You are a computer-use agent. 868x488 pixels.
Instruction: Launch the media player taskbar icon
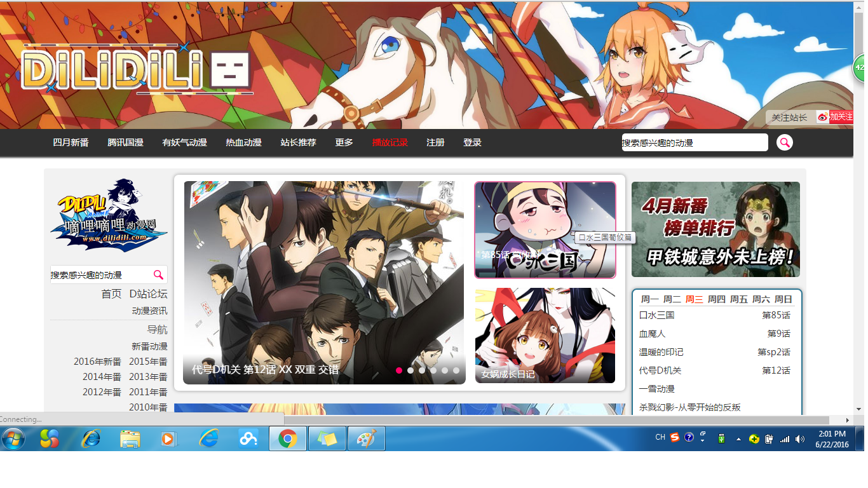(169, 438)
